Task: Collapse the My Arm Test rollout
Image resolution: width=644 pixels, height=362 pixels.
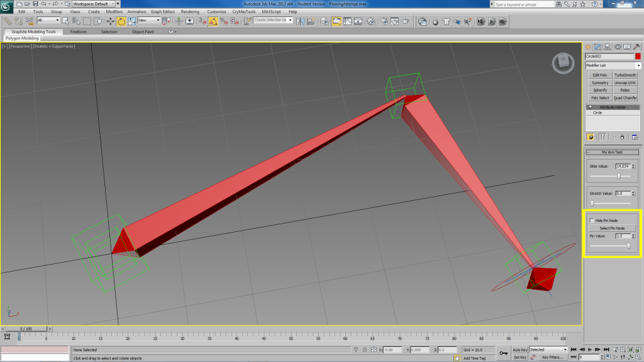Action: (x=613, y=152)
